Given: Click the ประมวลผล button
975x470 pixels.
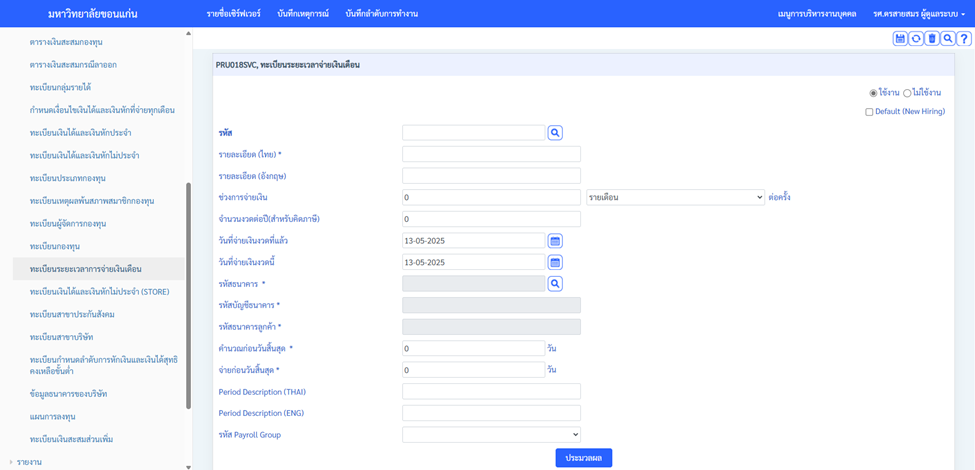Looking at the screenshot, I should [x=583, y=457].
